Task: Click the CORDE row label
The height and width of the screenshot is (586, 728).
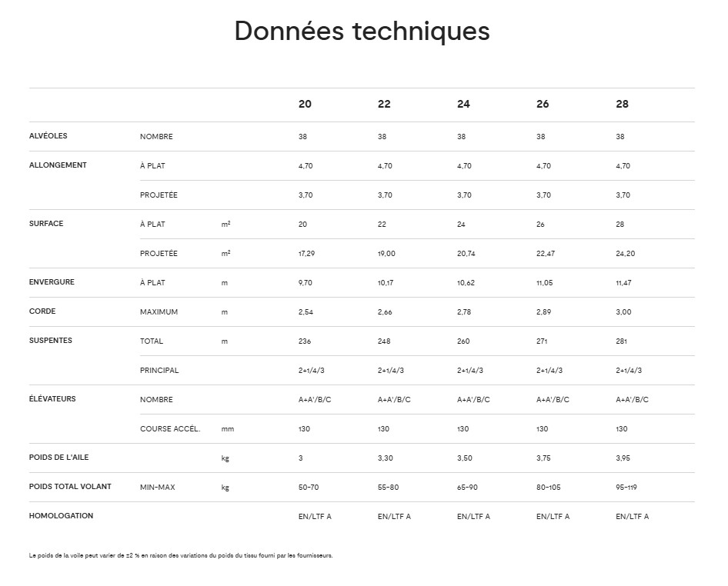Action: 42,311
